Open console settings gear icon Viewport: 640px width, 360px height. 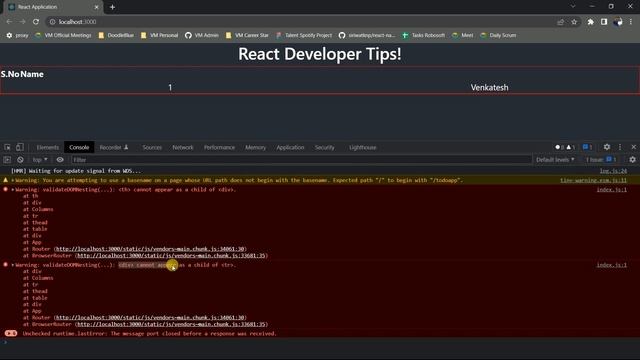(632, 160)
